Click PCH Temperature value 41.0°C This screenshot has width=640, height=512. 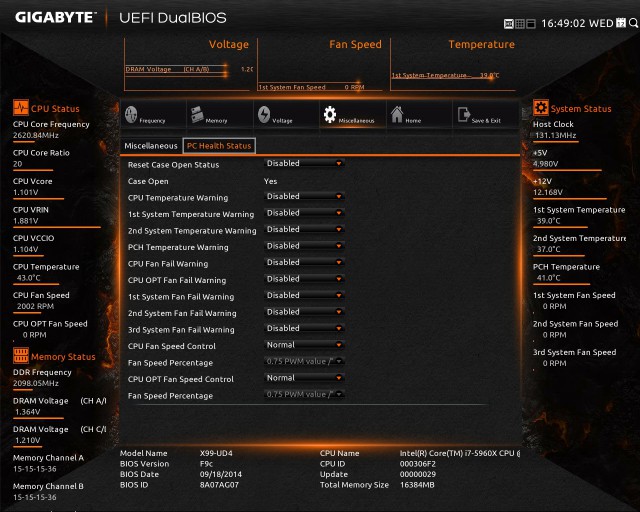(549, 278)
